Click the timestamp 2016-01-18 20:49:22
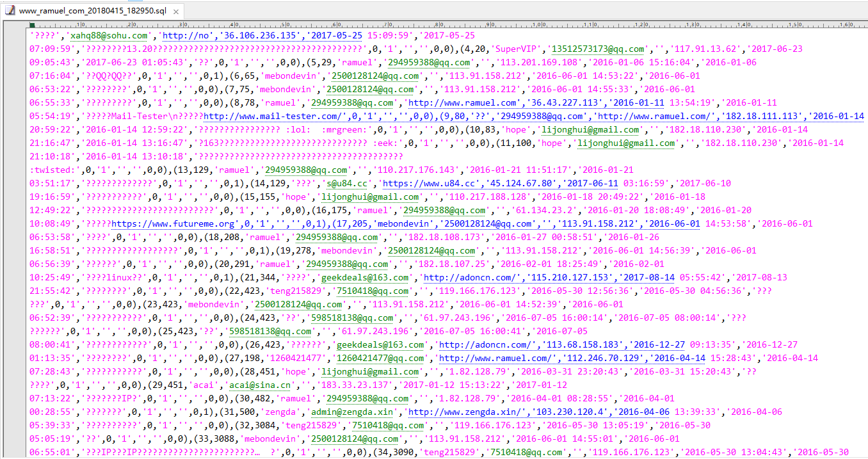The width and height of the screenshot is (868, 459). (590, 197)
